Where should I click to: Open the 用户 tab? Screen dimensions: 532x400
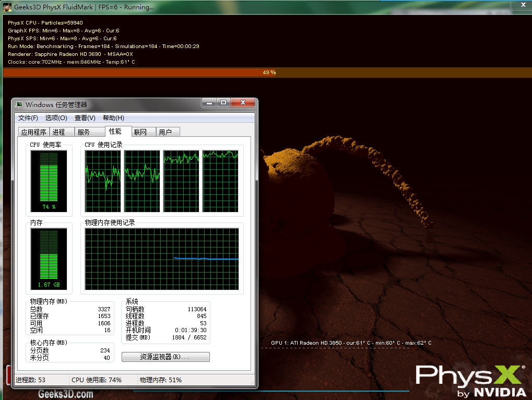[x=165, y=132]
